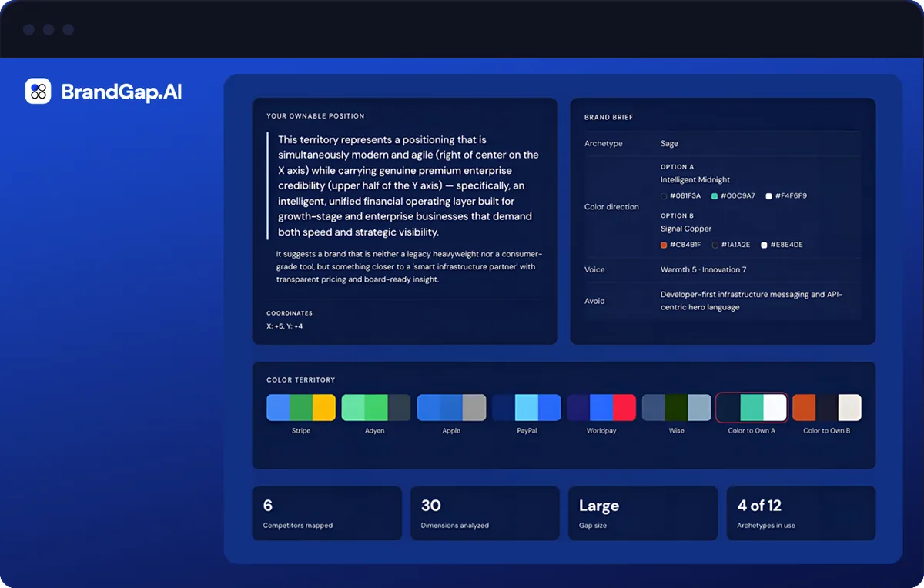
Task: Select the Apple color palette
Action: click(x=451, y=407)
